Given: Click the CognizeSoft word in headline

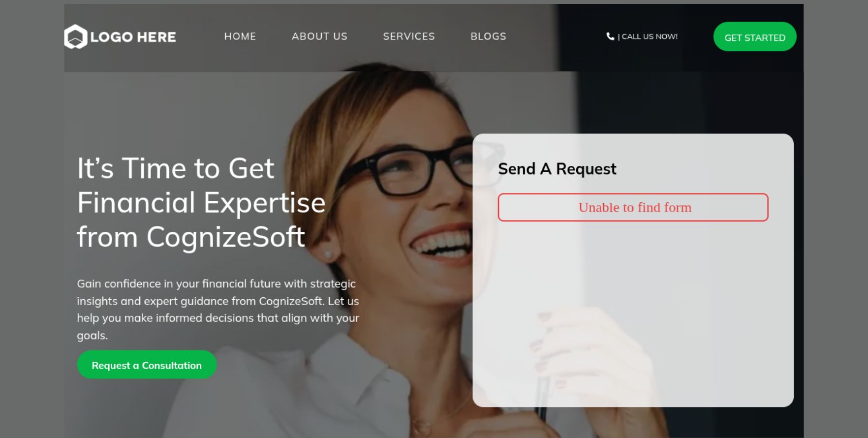Looking at the screenshot, I should [x=226, y=237].
